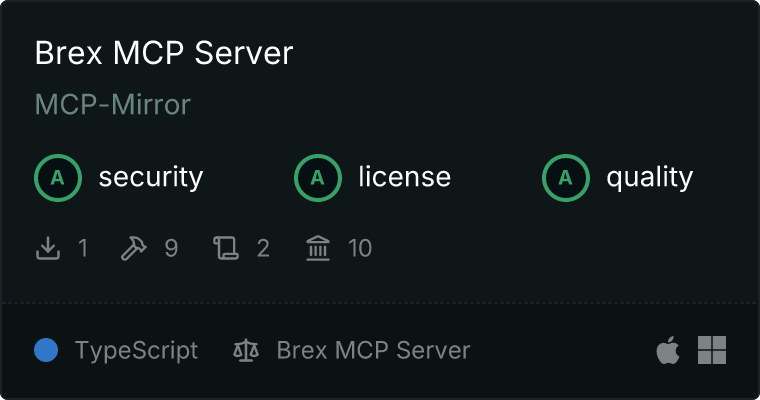
Task: Click the Apple macOS platform icon
Action: point(668,350)
